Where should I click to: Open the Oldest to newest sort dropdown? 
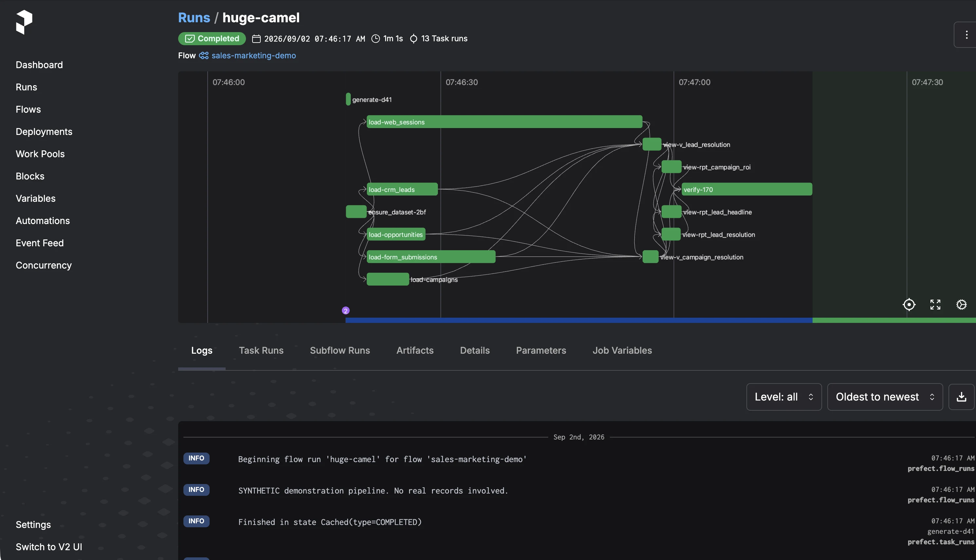[x=885, y=397]
